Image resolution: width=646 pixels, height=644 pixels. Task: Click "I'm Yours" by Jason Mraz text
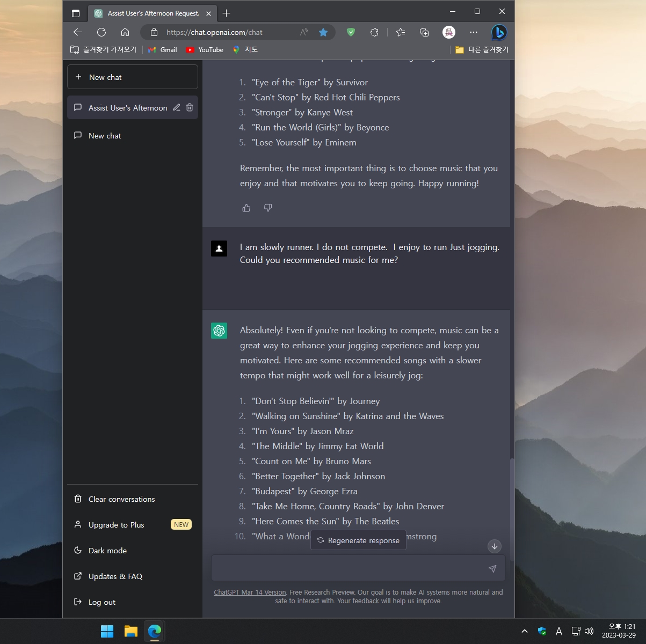tap(303, 431)
